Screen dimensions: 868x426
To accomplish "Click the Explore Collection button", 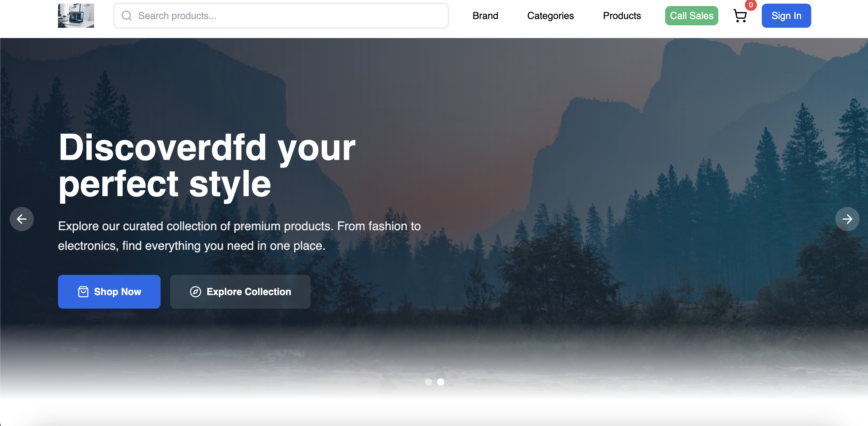I will (x=240, y=292).
